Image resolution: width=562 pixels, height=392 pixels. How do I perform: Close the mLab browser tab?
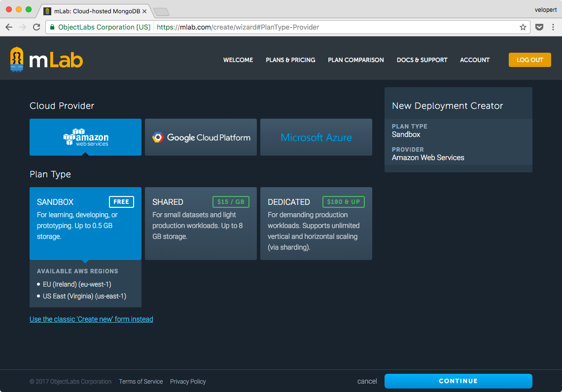point(144,11)
